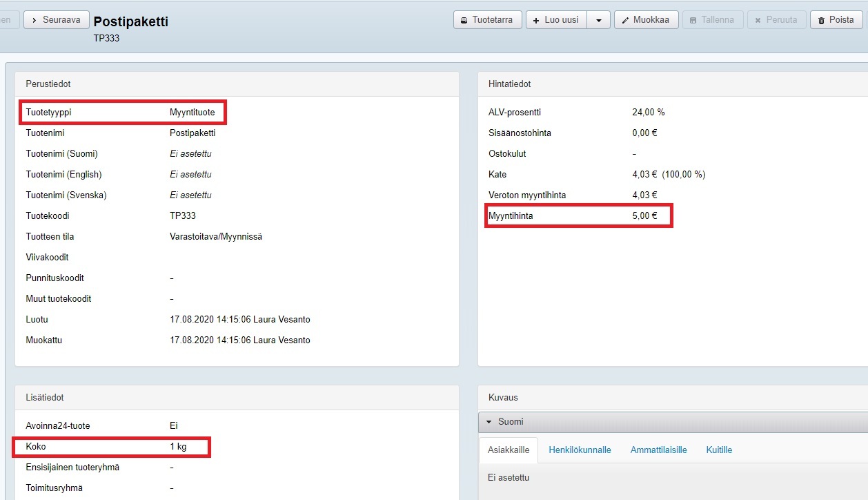Image resolution: width=868 pixels, height=500 pixels.
Task: Click the Poista delete button
Action: (x=836, y=20)
